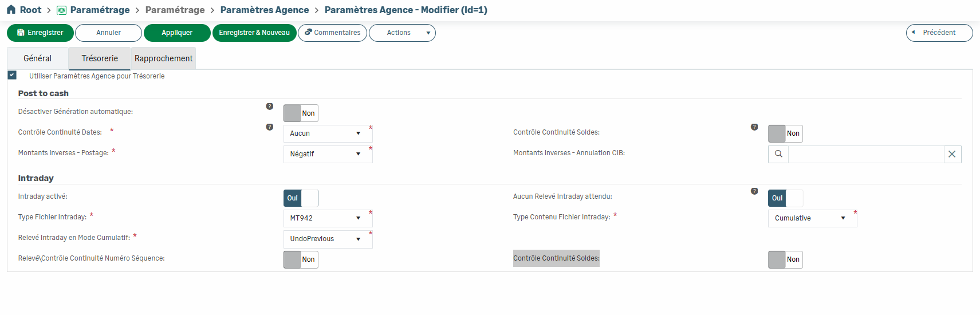
Task: Click help icon next to Contrôle Continuité Dates
Action: [x=270, y=127]
